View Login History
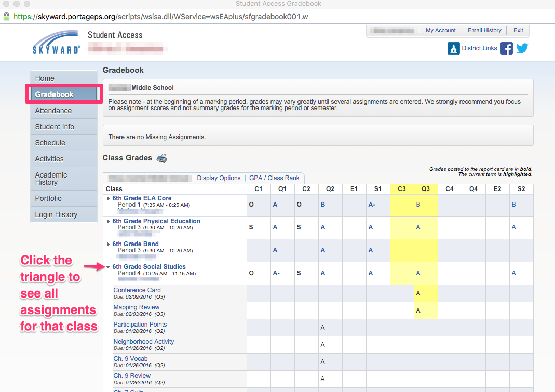This screenshot has width=555, height=392. [x=64, y=214]
